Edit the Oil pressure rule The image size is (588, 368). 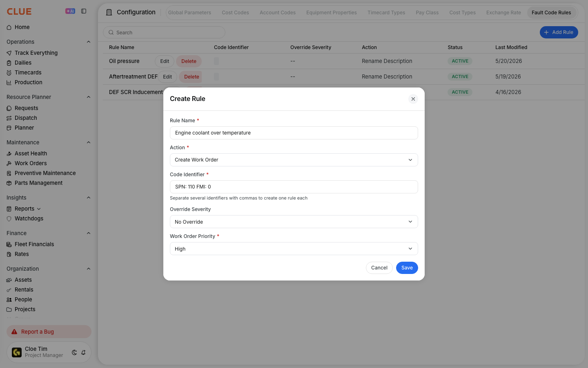point(165,61)
